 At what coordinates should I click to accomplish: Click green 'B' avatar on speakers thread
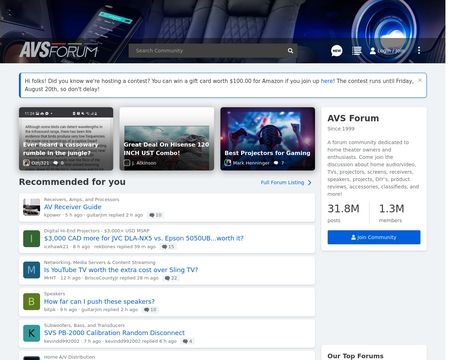point(31,302)
